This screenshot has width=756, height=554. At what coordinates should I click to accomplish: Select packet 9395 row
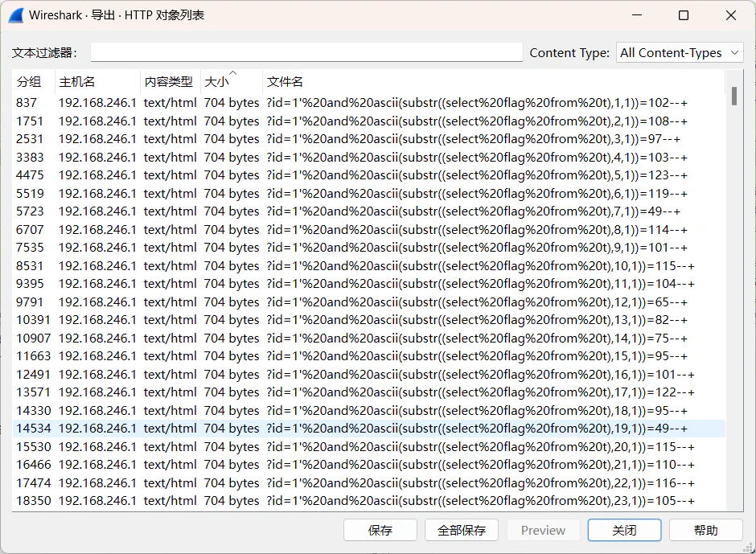point(369,284)
